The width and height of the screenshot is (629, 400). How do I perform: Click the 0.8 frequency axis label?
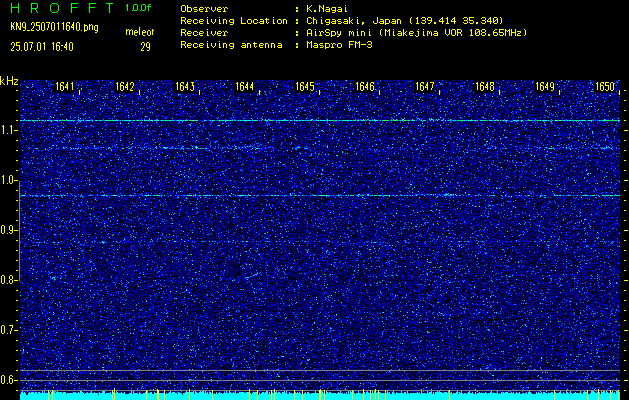pyautogui.click(x=8, y=280)
